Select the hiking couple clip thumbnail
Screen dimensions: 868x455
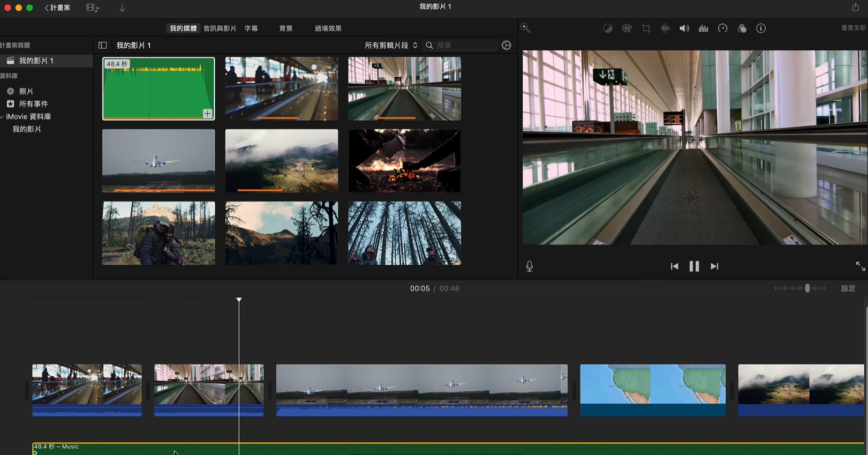click(x=158, y=233)
